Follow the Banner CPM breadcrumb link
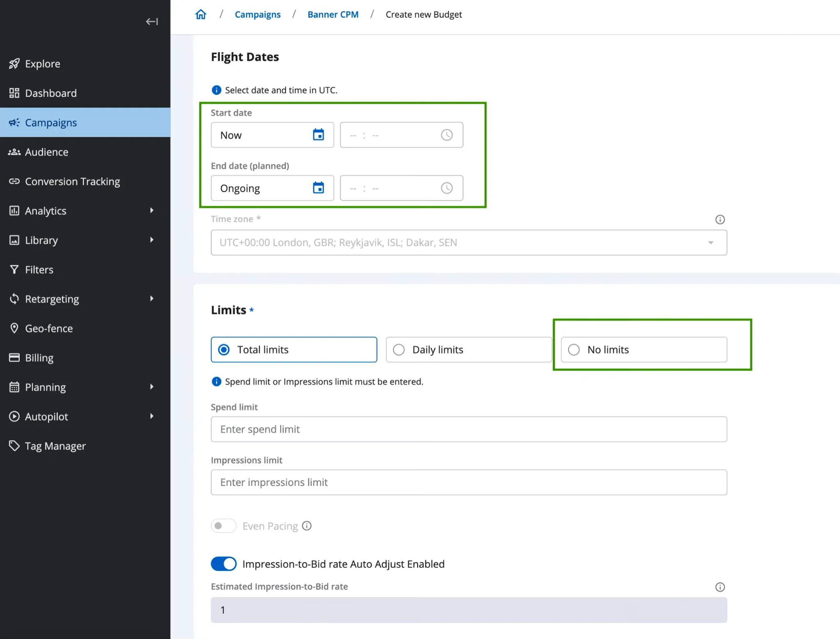The width and height of the screenshot is (840, 639). (x=333, y=14)
